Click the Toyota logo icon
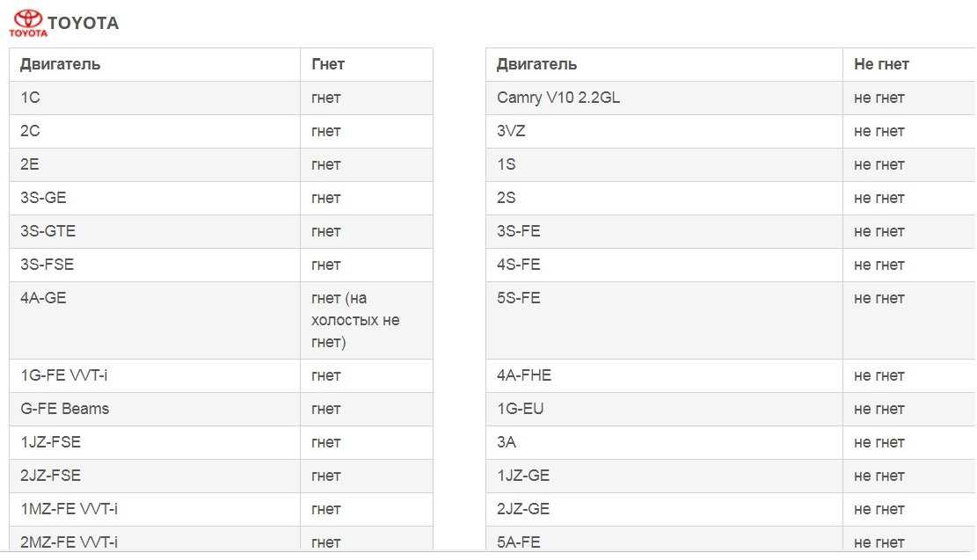977x560 pixels. pyautogui.click(x=28, y=23)
